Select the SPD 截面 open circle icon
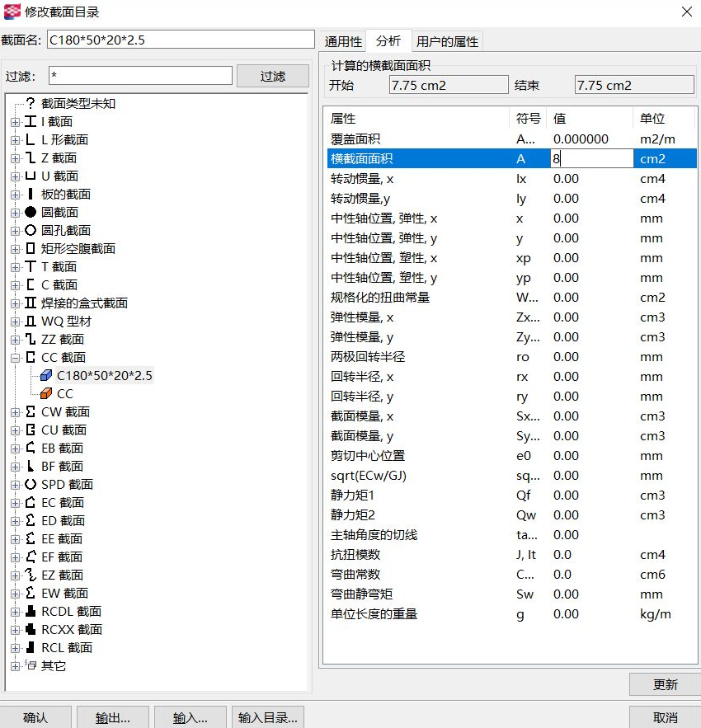The image size is (701, 728). coord(31,484)
